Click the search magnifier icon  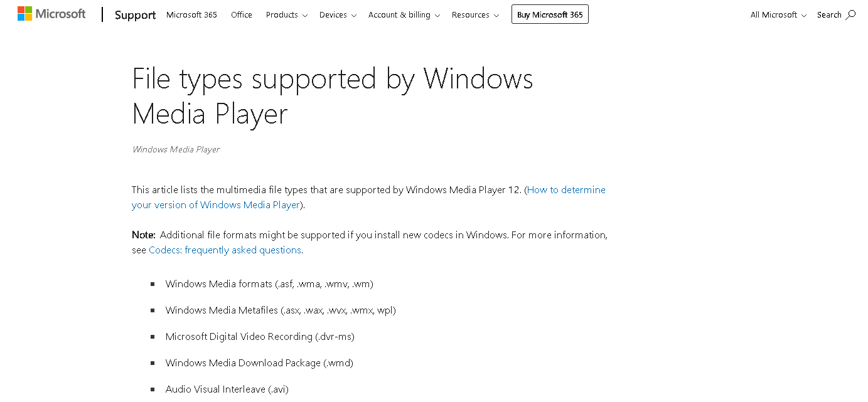pos(850,14)
